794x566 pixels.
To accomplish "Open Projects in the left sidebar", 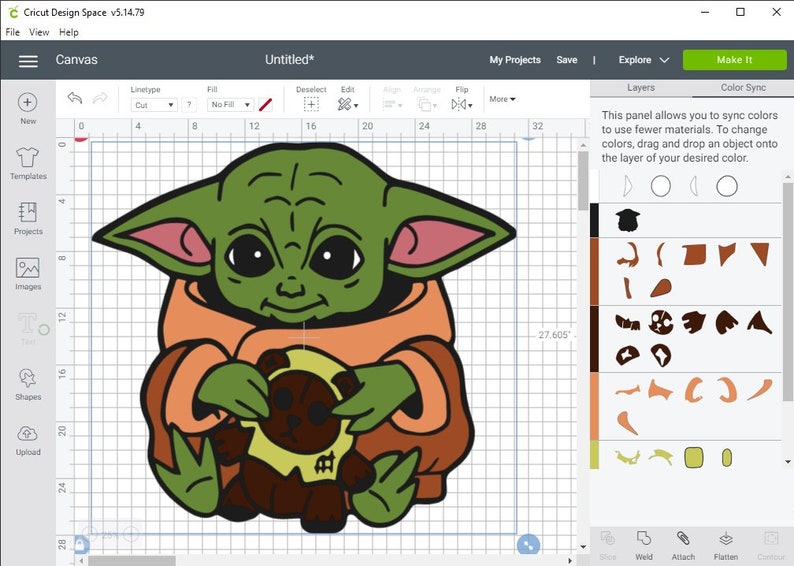I will pos(28,218).
